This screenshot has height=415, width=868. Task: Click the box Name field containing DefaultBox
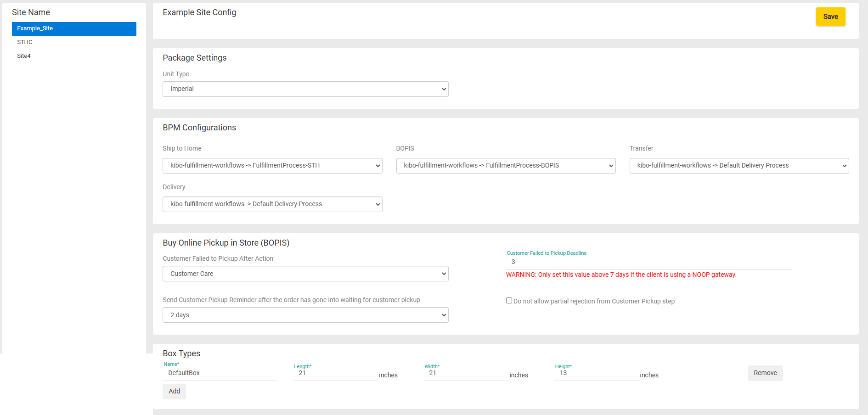tap(220, 373)
